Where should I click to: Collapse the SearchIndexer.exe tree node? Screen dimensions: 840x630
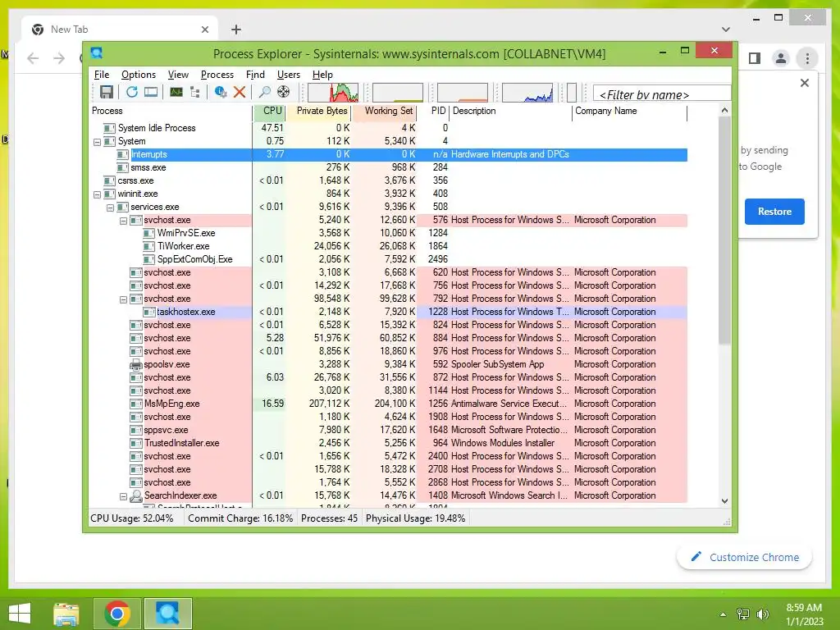pyautogui.click(x=123, y=496)
